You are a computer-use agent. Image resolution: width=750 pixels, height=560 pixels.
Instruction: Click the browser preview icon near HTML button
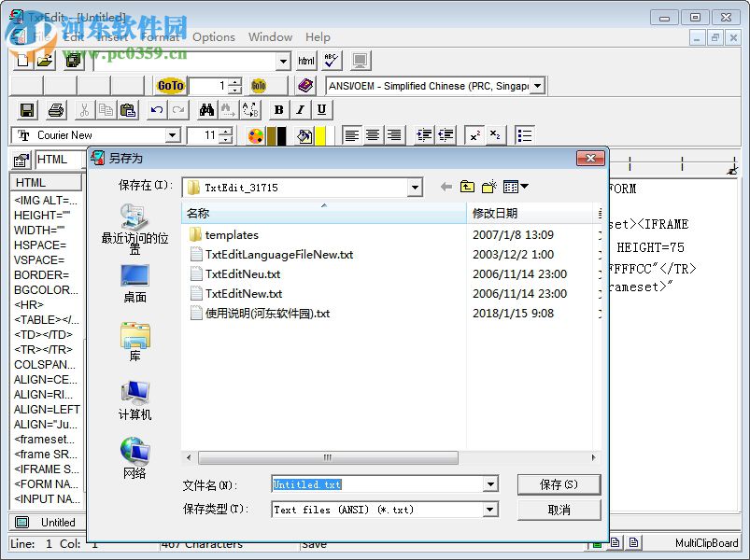[360, 61]
